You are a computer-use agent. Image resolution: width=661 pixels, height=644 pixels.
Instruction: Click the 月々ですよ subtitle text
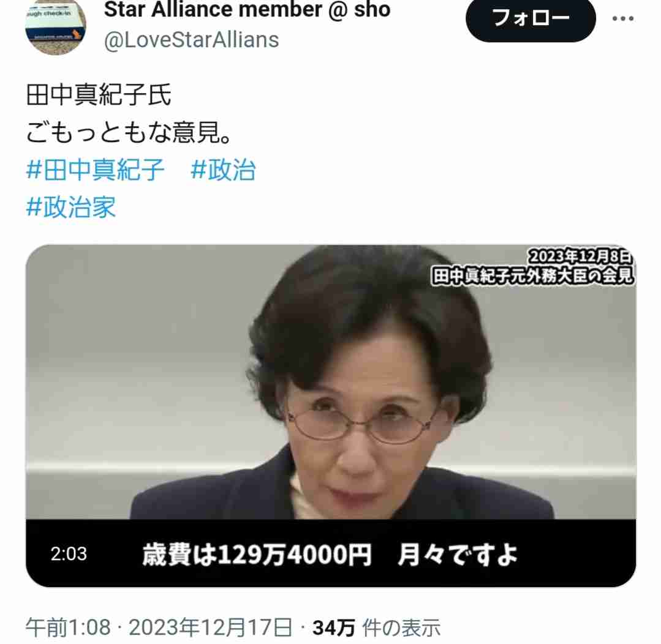click(x=458, y=554)
